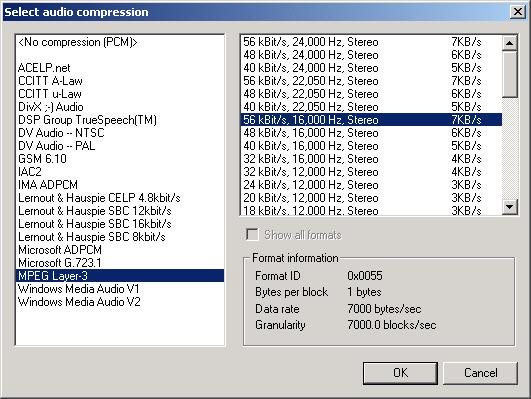Click the format list scroll-up arrow

[x=510, y=43]
